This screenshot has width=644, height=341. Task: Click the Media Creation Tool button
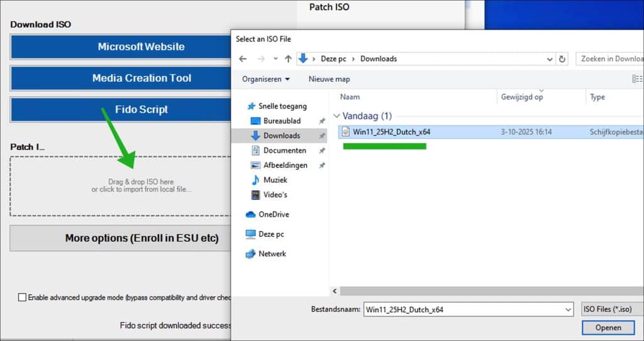tap(142, 78)
